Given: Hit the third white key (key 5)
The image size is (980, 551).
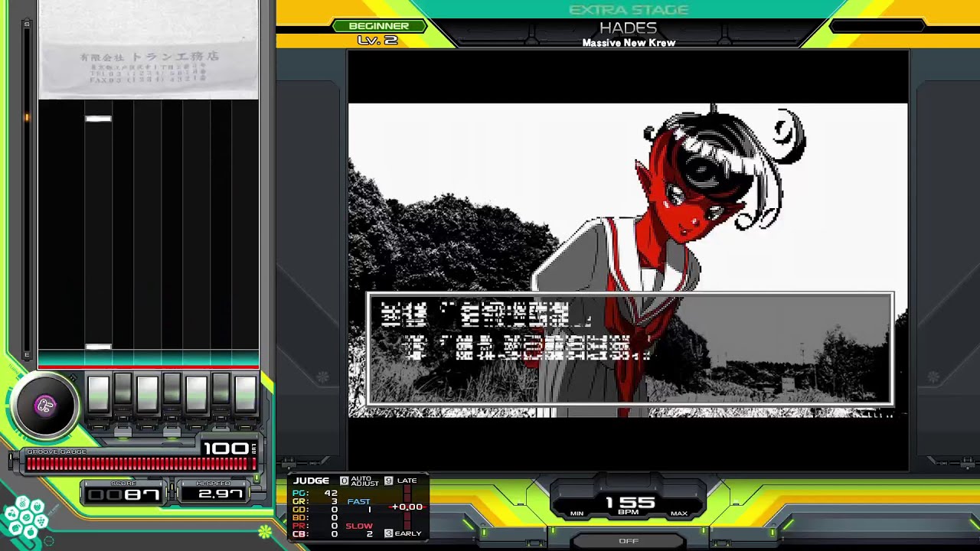Looking at the screenshot, I should 196,393.
